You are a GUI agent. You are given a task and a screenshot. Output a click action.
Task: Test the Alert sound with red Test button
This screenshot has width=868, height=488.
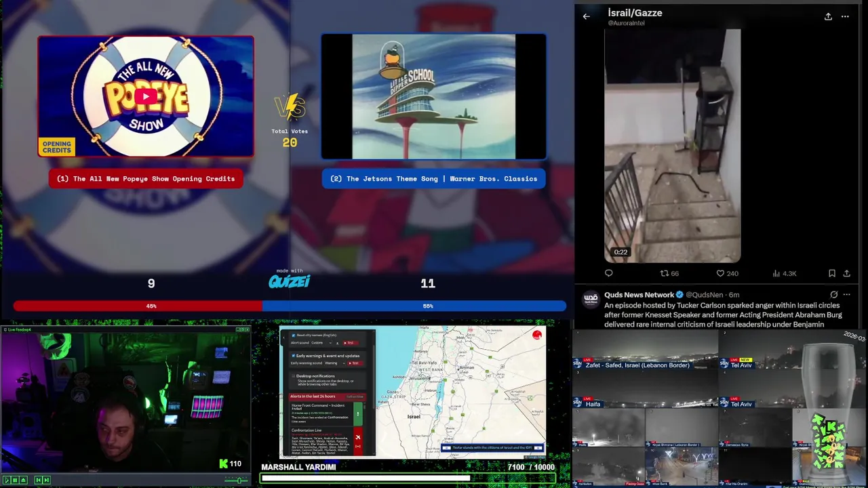pos(351,343)
